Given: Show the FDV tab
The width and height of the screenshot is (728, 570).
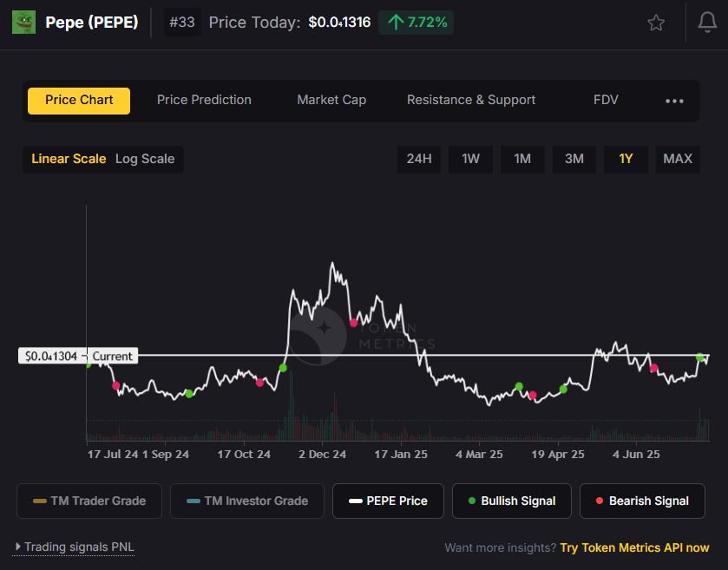Looking at the screenshot, I should [606, 101].
